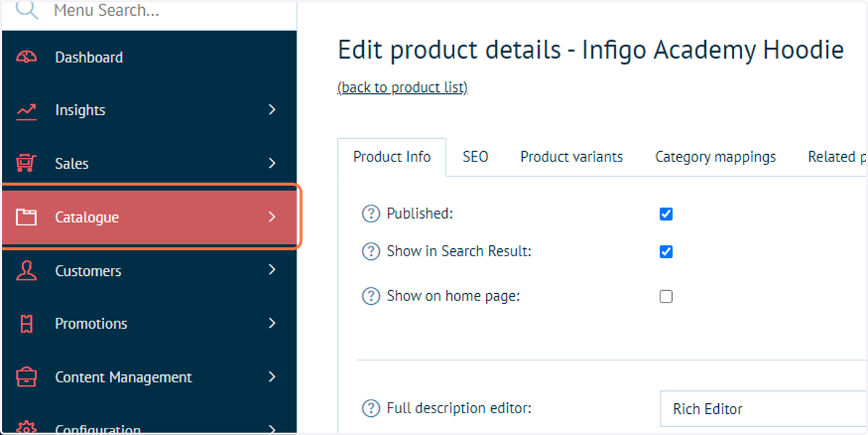Open the partially visible Related tab
The width and height of the screenshot is (868, 435).
pos(837,157)
